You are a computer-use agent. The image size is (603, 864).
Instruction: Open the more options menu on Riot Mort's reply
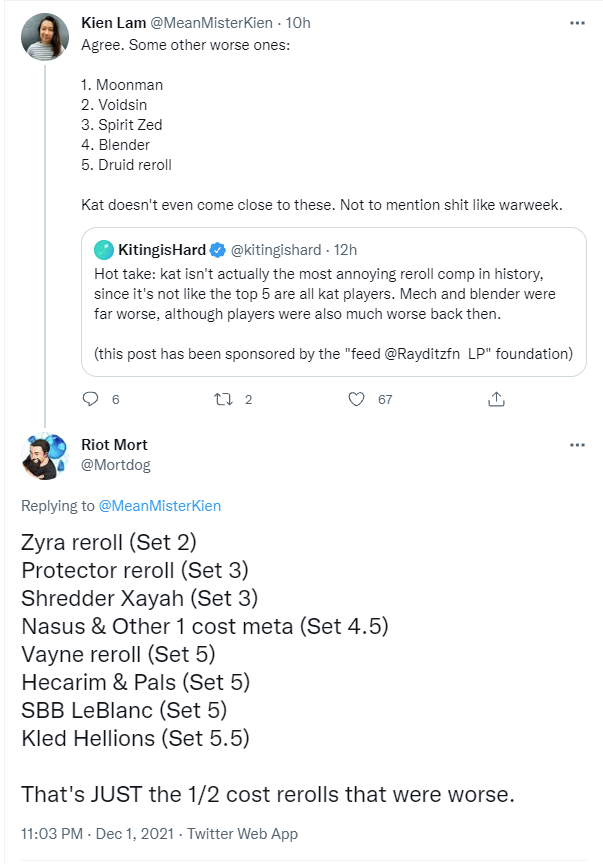577,445
